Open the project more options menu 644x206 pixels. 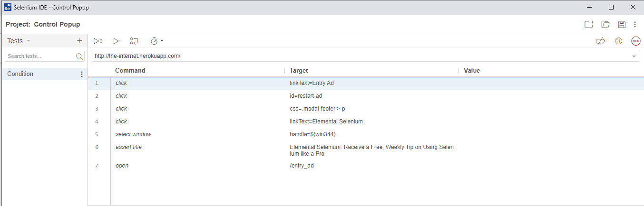click(635, 24)
